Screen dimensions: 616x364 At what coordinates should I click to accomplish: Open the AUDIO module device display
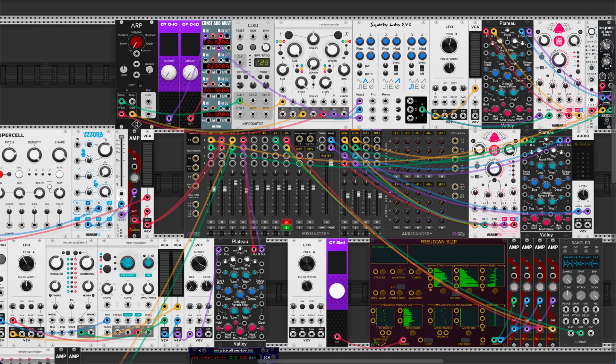tap(583, 145)
